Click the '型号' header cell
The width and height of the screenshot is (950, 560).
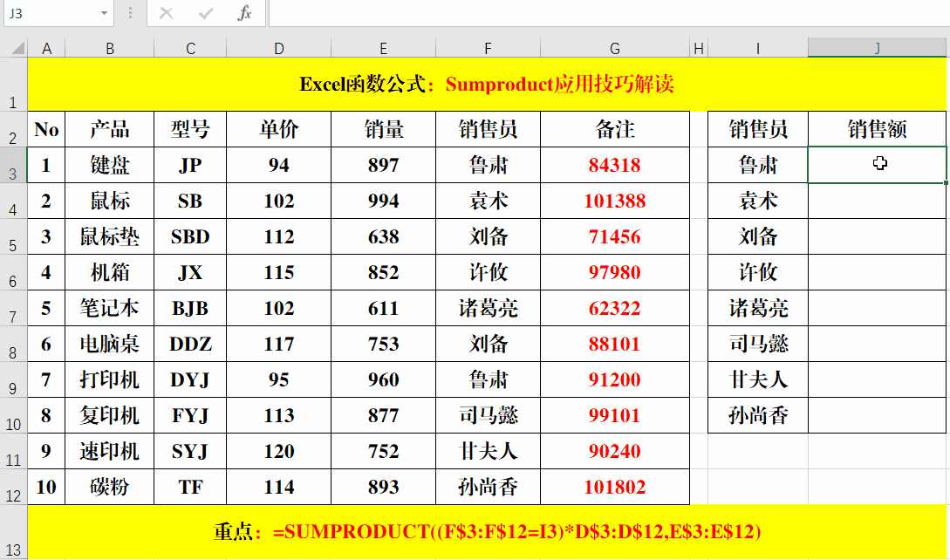click(x=190, y=129)
